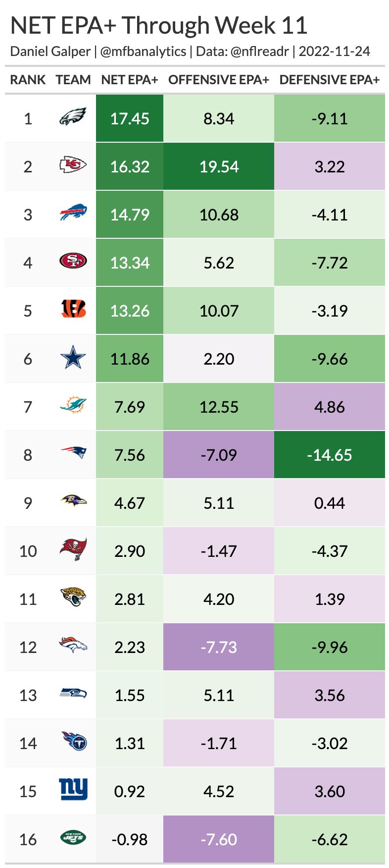Click the DEFENSIVE EPA+ column header

tap(330, 80)
